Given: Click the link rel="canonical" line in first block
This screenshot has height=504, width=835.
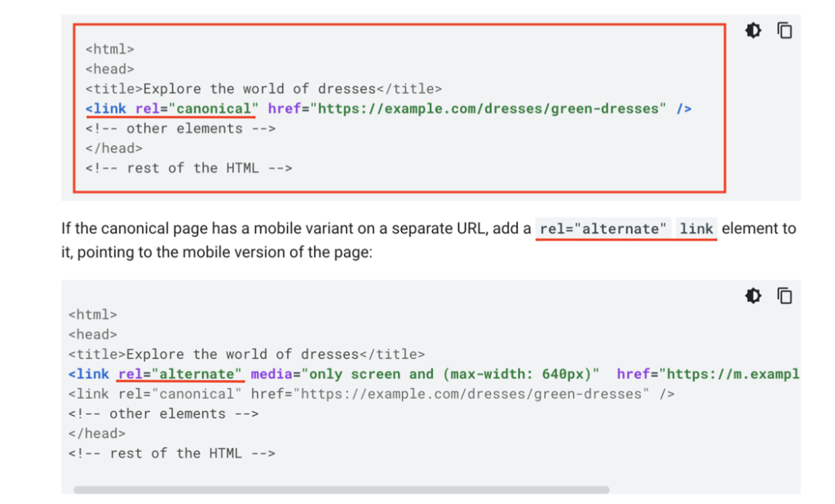Looking at the screenshot, I should click(x=388, y=108).
